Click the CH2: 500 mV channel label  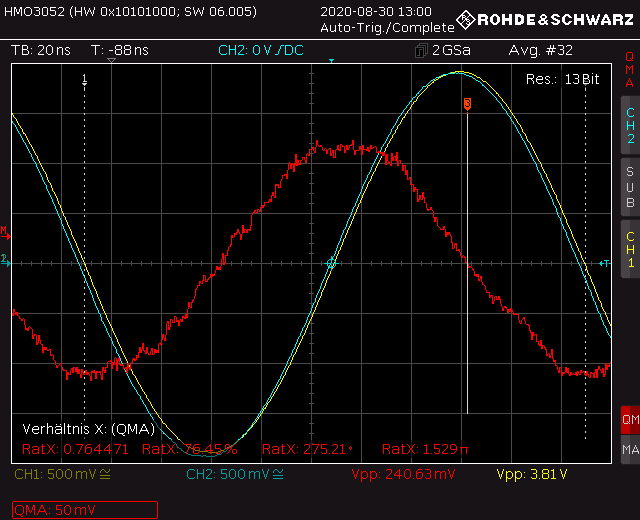coord(233,474)
